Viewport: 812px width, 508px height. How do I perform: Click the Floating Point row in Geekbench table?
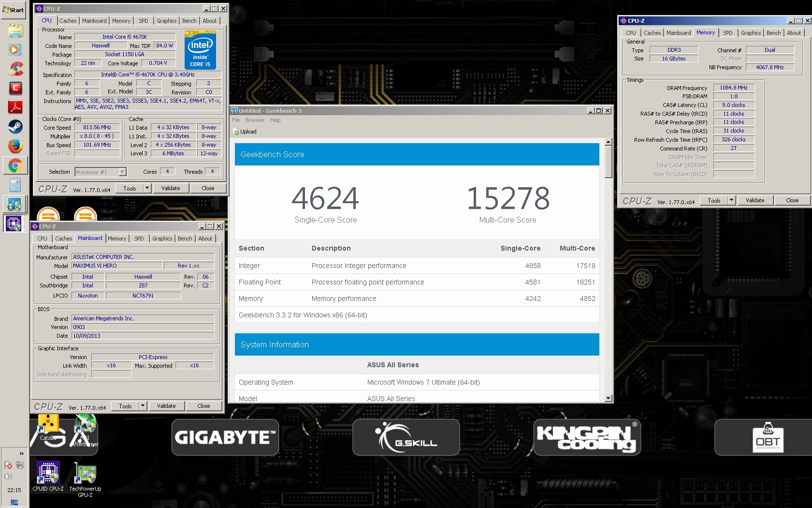[417, 282]
